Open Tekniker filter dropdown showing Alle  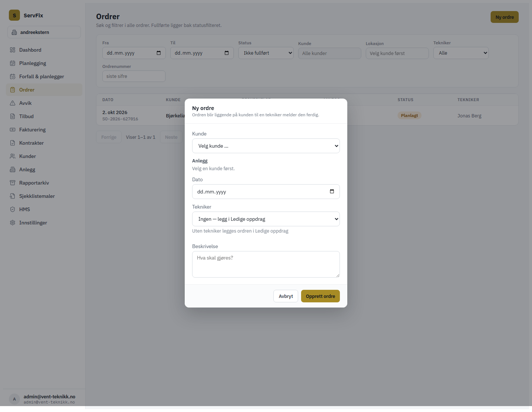[461, 53]
